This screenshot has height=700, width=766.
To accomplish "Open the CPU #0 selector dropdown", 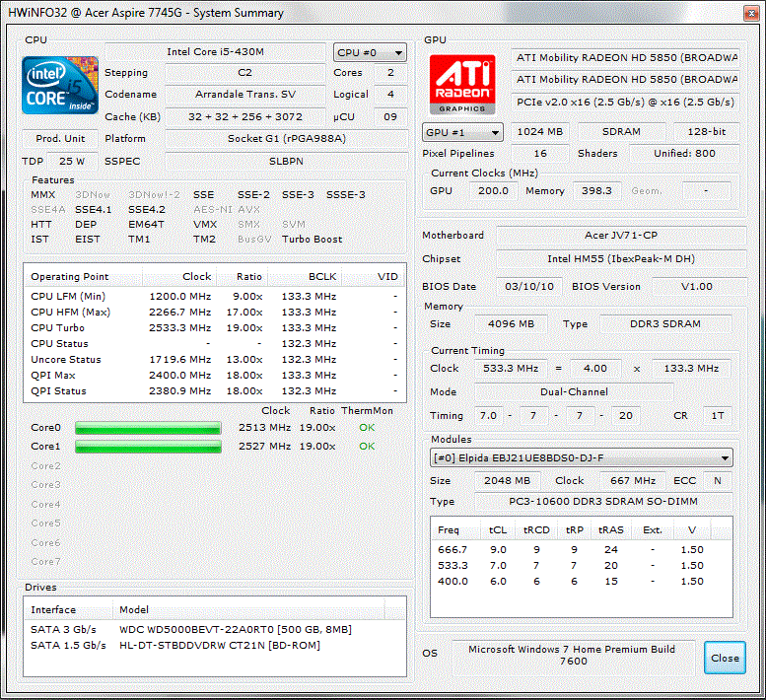I will pos(370,52).
